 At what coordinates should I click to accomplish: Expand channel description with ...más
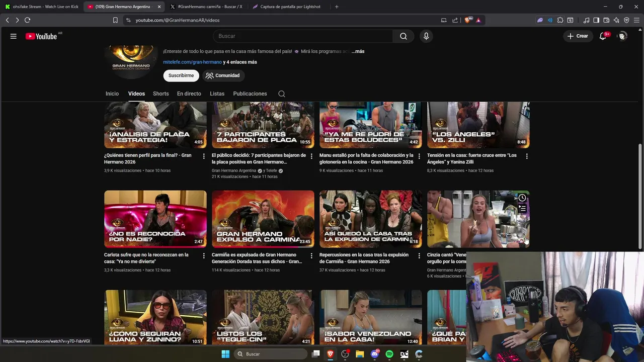click(x=358, y=51)
